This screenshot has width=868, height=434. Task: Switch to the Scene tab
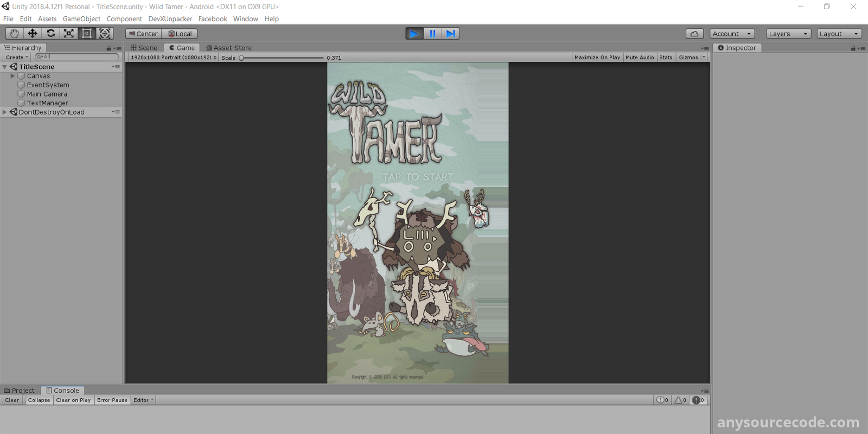(144, 48)
